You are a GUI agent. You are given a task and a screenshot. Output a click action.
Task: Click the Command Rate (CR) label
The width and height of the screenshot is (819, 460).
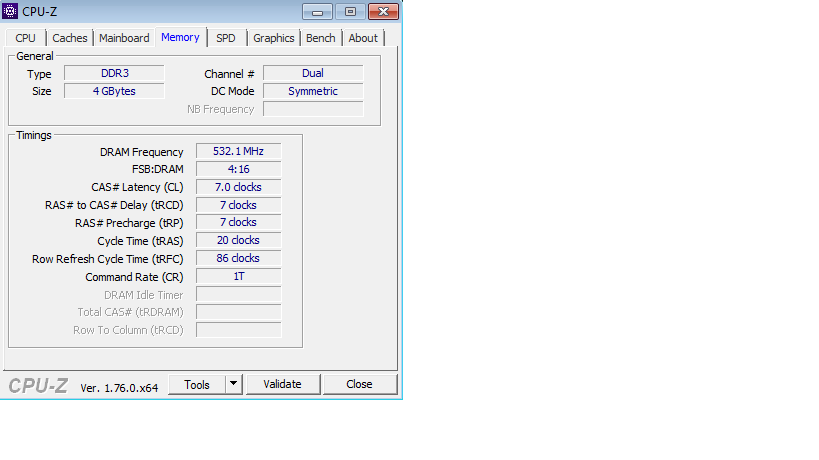(x=134, y=277)
